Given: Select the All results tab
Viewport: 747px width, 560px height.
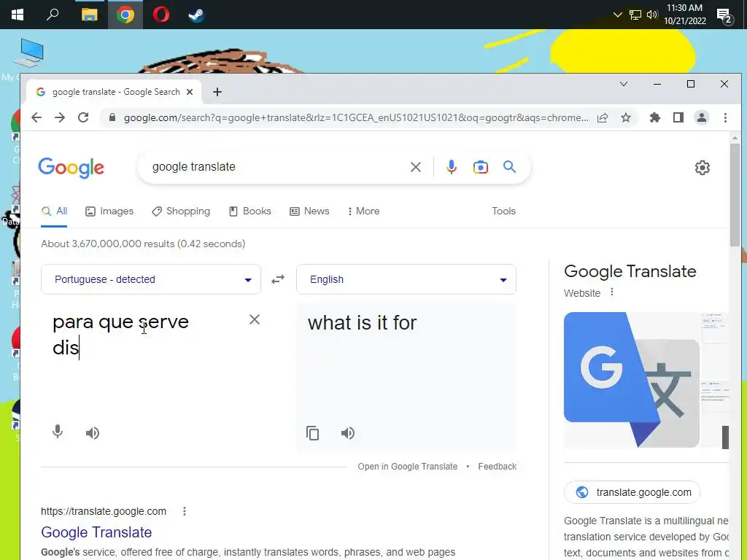Looking at the screenshot, I should point(54,211).
